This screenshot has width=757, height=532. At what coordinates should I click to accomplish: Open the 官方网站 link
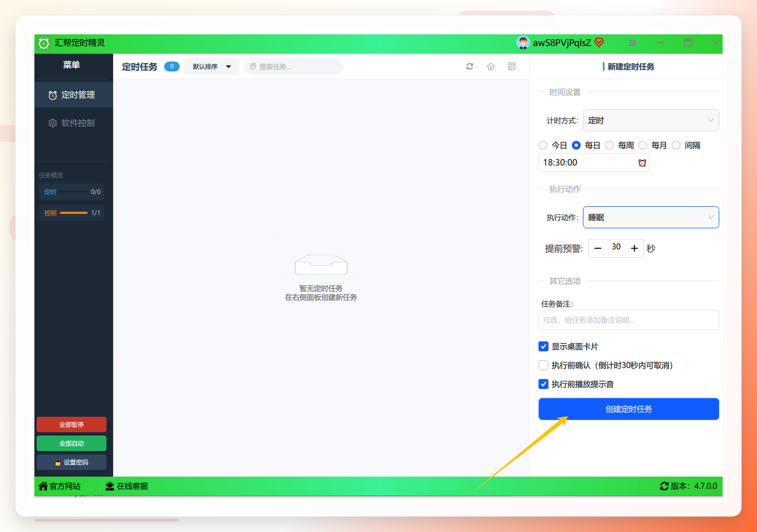tap(65, 486)
